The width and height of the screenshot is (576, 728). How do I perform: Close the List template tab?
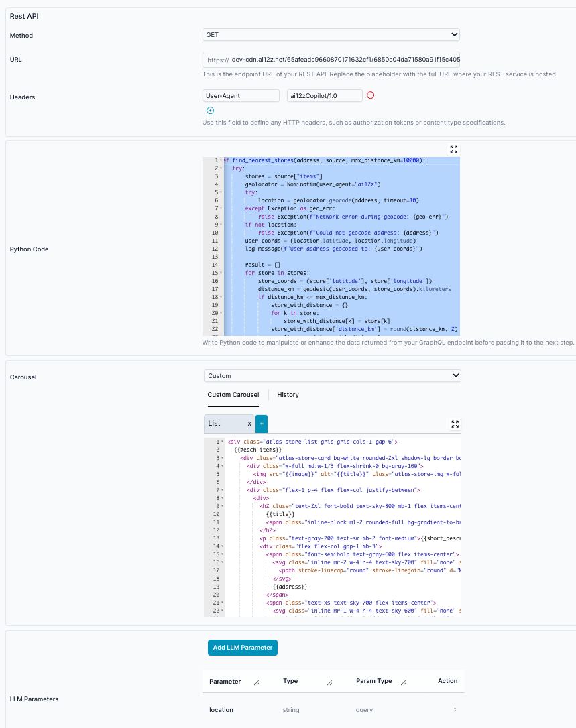point(249,424)
